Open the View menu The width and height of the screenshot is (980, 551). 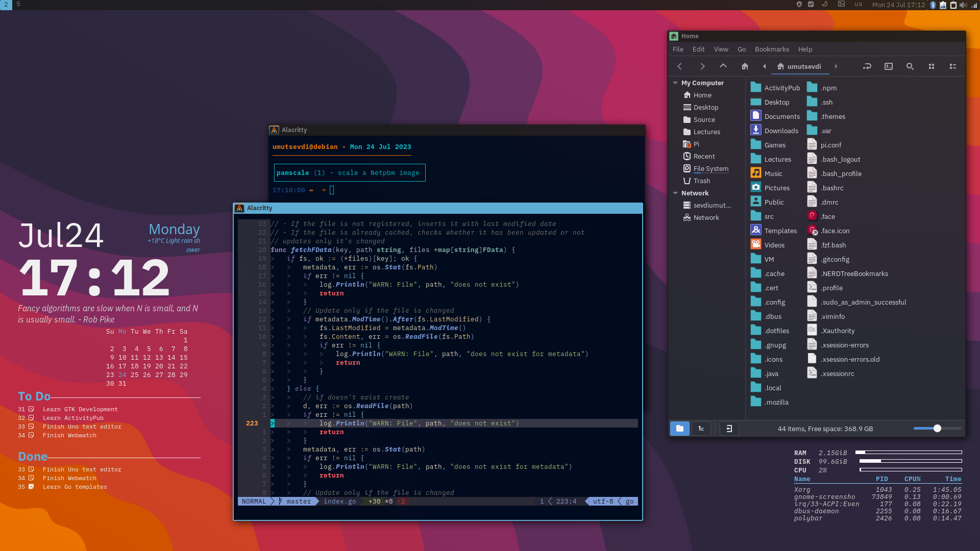[721, 49]
